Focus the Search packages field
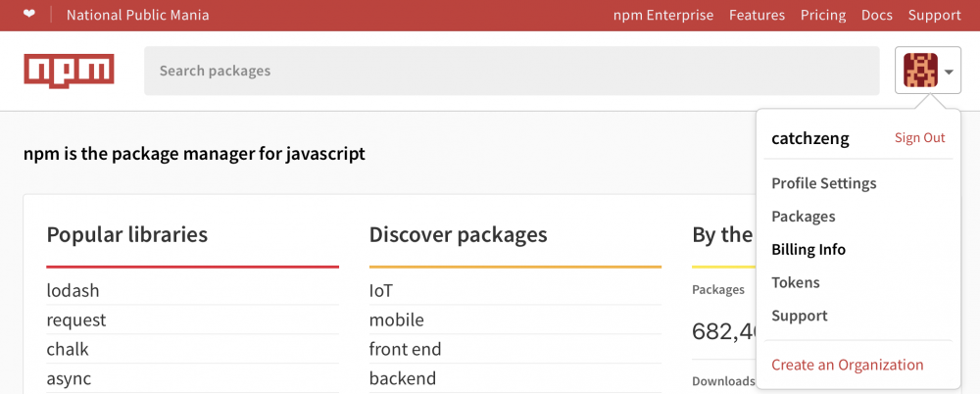This screenshot has width=980, height=394. click(512, 71)
